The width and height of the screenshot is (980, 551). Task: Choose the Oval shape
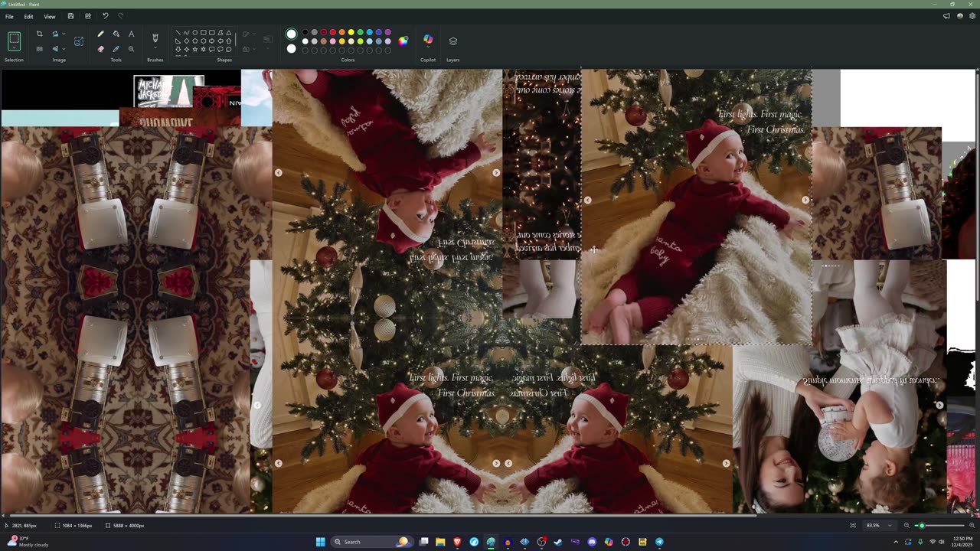pyautogui.click(x=195, y=33)
